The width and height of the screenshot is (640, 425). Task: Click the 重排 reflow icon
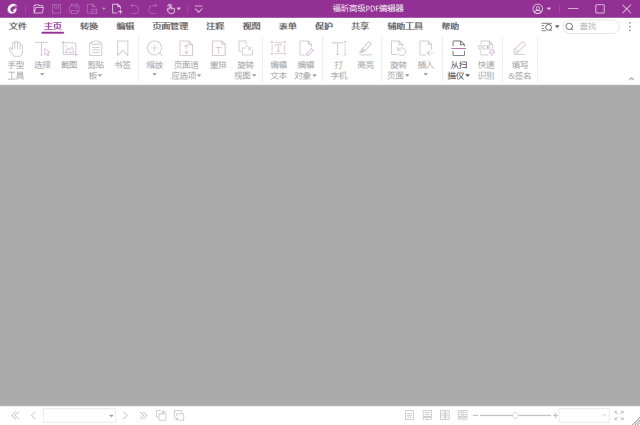coord(218,55)
